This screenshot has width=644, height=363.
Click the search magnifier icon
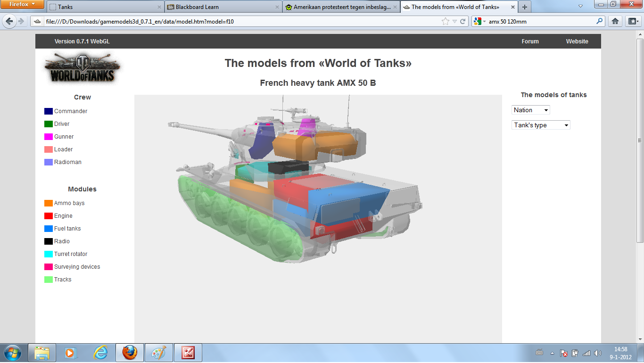coord(600,21)
